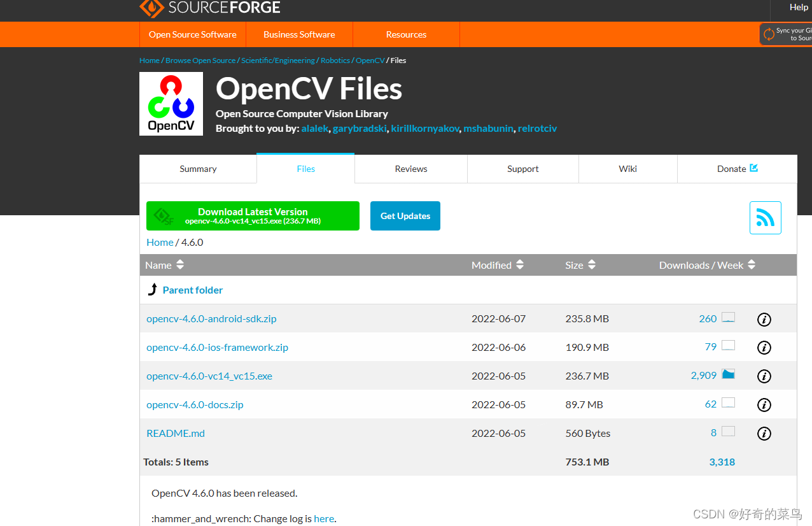The height and width of the screenshot is (526, 812).
Task: Click the blue folder icon beside 2,909 downloads
Action: point(727,374)
